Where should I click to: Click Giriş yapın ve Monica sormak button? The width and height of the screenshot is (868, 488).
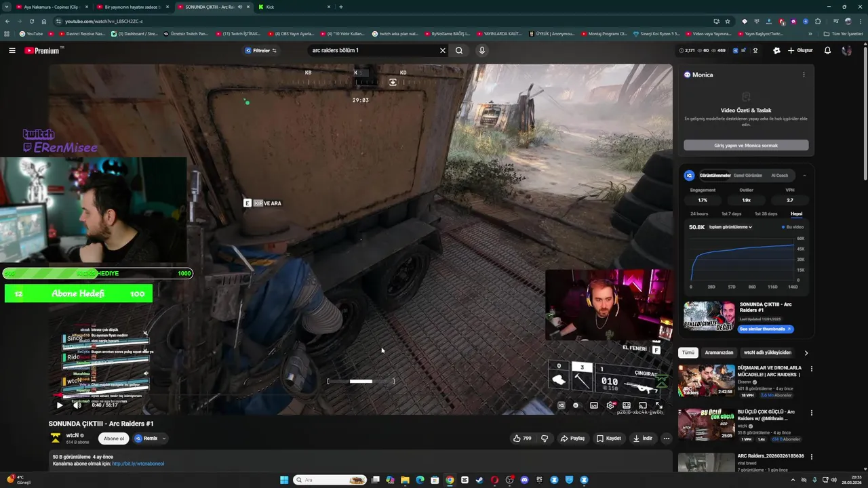click(746, 145)
